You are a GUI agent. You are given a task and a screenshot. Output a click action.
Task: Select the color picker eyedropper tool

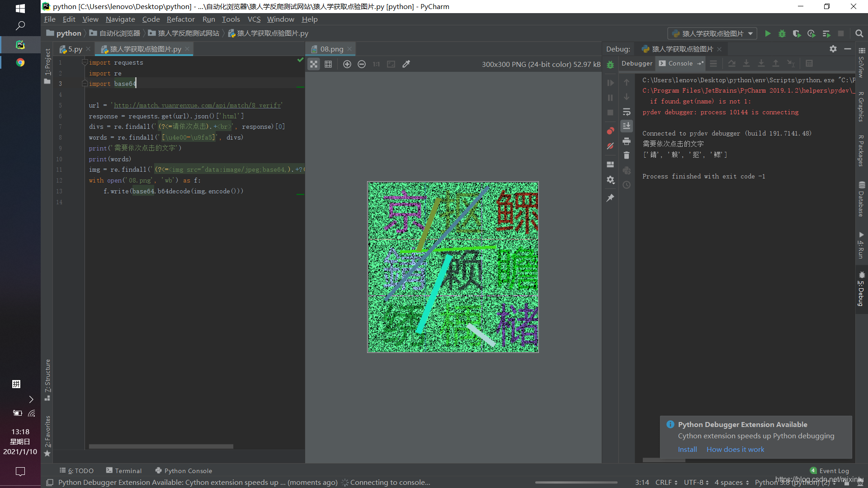406,64
